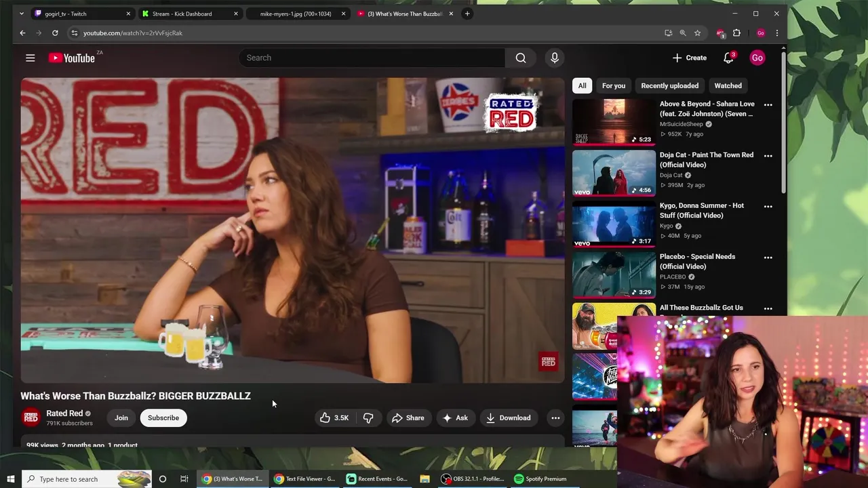Select the Watched filter chip
Image resolution: width=868 pixels, height=488 pixels.
coord(728,85)
